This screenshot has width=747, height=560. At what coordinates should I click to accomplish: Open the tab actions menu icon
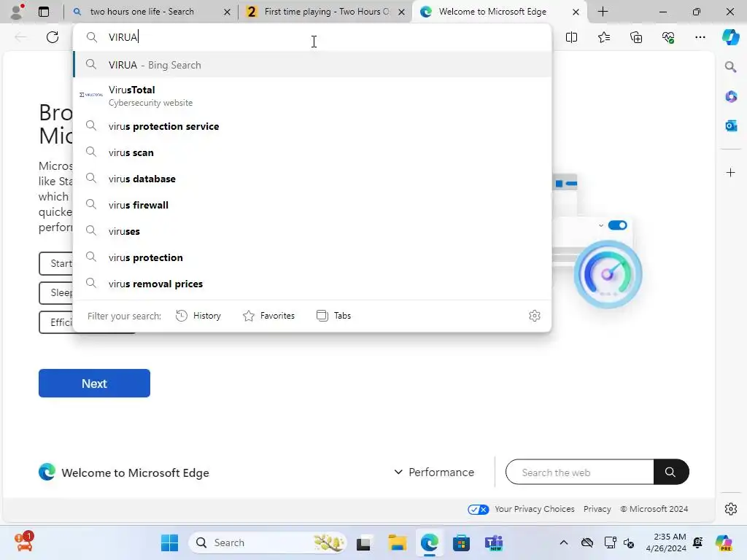coord(44,12)
